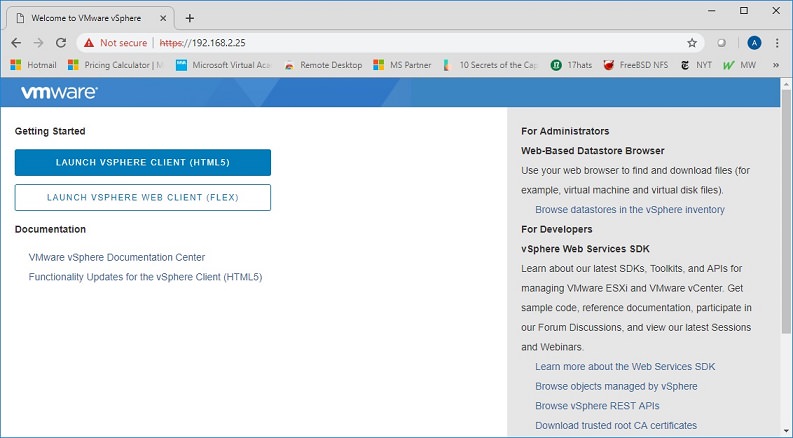Open the FreeBSD NFS bookmark
This screenshot has width=793, height=438.
(x=636, y=65)
